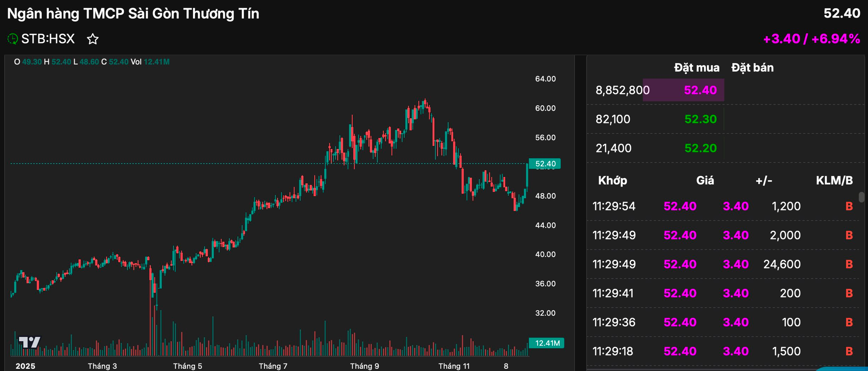Click the 2025 year label below the chart

(26, 366)
